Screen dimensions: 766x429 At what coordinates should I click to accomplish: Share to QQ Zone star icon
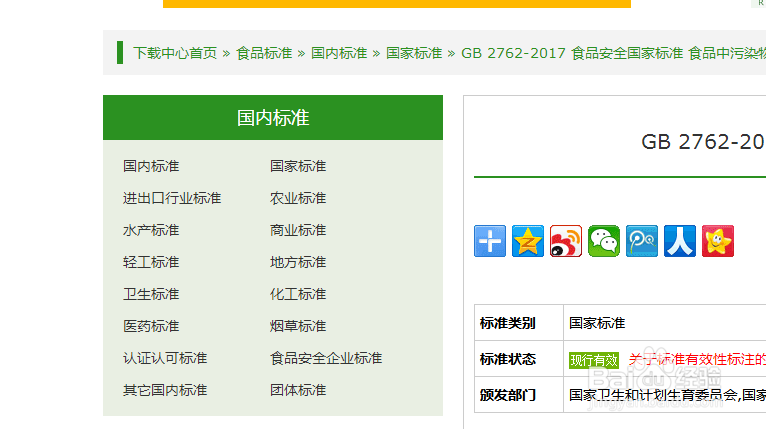pos(528,241)
